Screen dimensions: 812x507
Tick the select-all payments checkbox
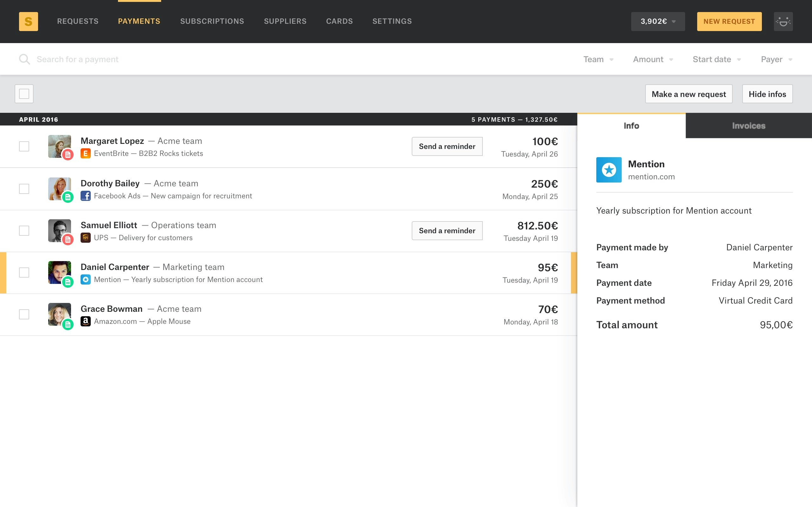[x=24, y=94]
